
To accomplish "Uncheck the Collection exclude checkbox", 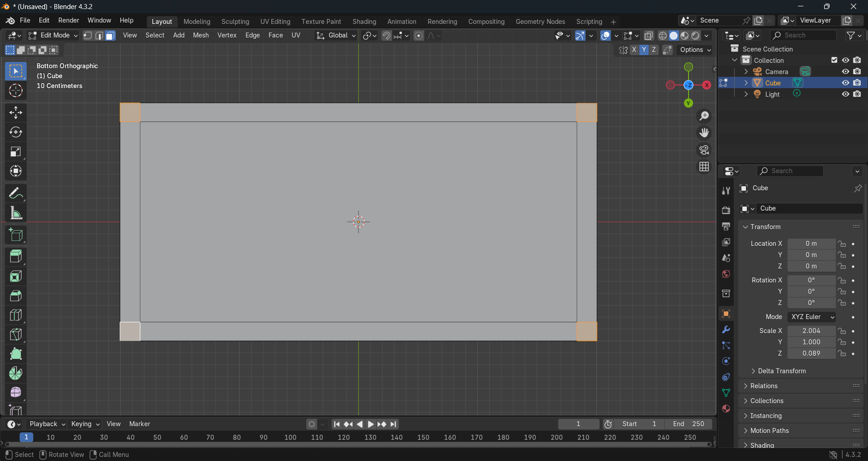I will [x=834, y=60].
